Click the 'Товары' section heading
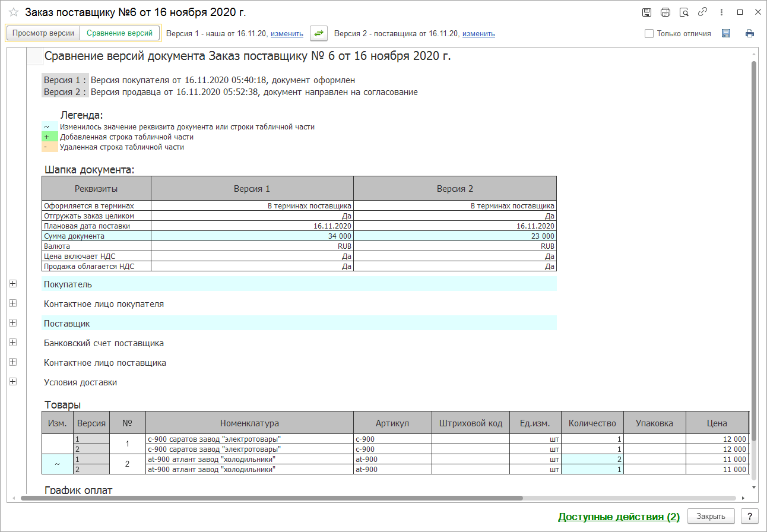The width and height of the screenshot is (767, 532). point(62,405)
